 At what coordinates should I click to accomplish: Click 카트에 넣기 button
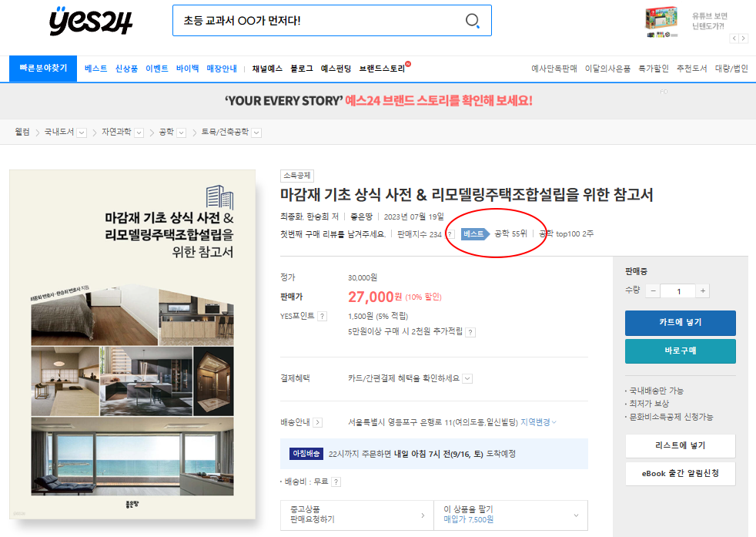click(681, 323)
